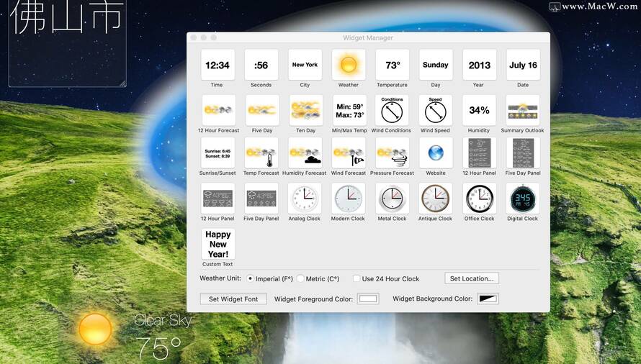The image size is (641, 364).
Task: Select the Website globe widget
Action: point(435,153)
